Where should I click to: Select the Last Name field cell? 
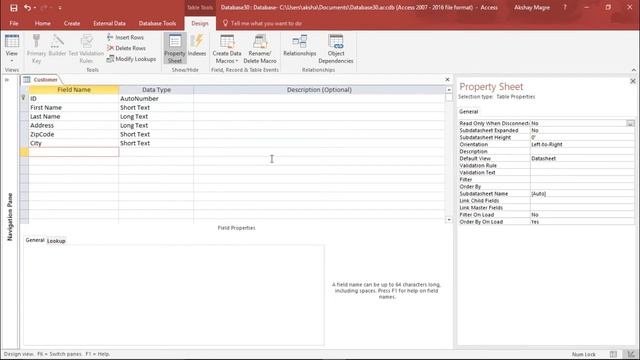pos(74,116)
